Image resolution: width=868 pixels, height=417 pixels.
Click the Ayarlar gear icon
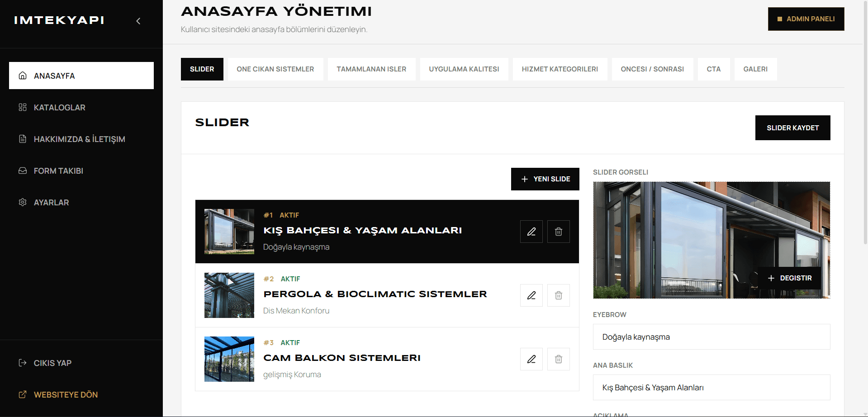point(23,202)
